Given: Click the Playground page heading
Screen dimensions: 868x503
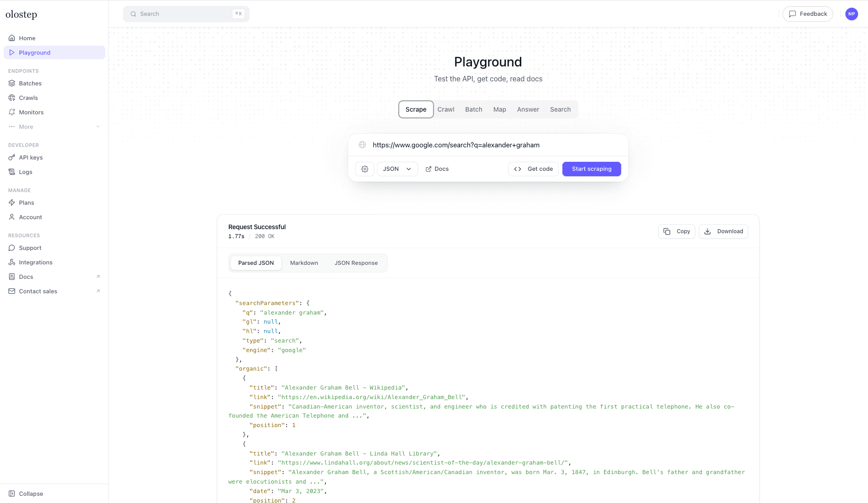Looking at the screenshot, I should pos(488,62).
